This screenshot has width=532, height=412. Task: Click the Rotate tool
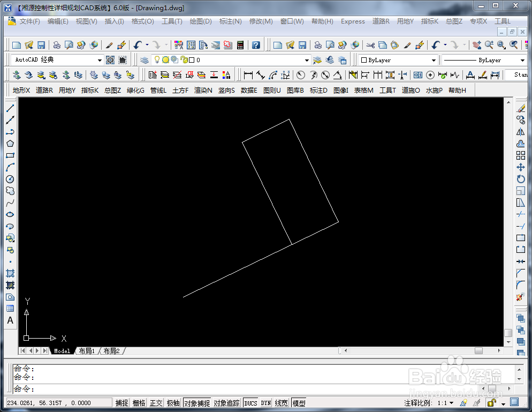521,179
